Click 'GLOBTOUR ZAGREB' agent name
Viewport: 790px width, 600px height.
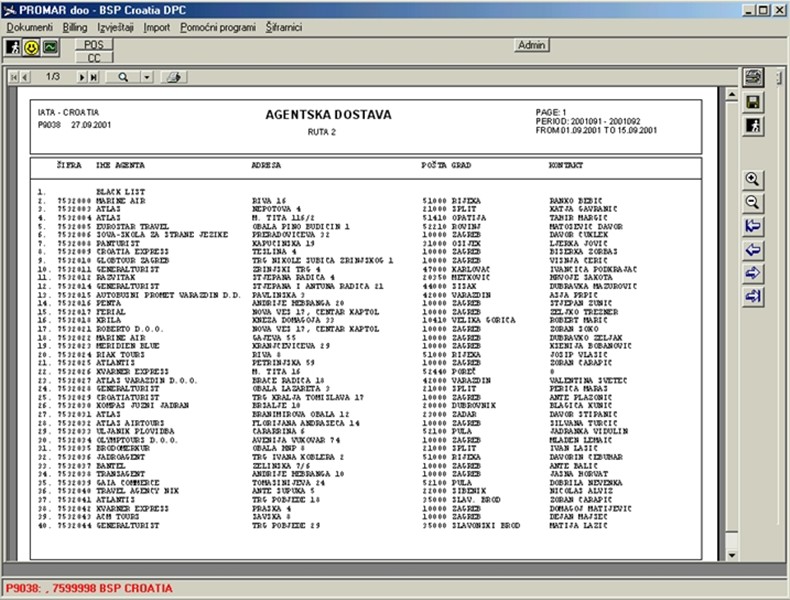133,260
